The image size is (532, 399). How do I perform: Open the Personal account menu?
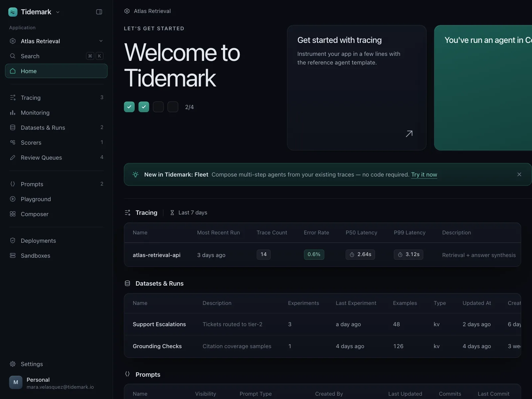click(56, 383)
